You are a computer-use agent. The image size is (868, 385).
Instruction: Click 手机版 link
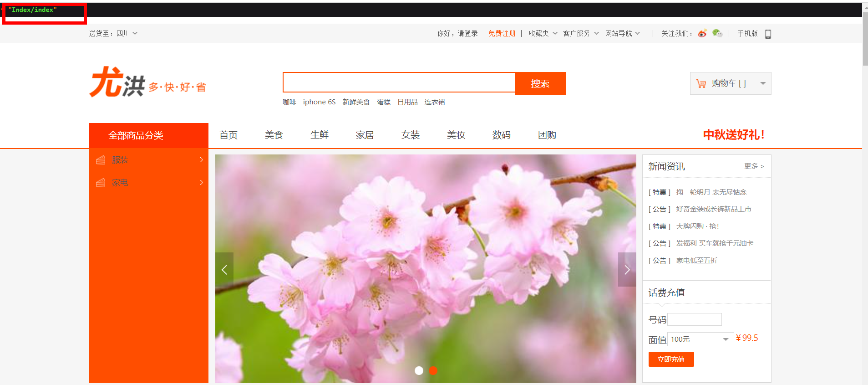(x=747, y=33)
